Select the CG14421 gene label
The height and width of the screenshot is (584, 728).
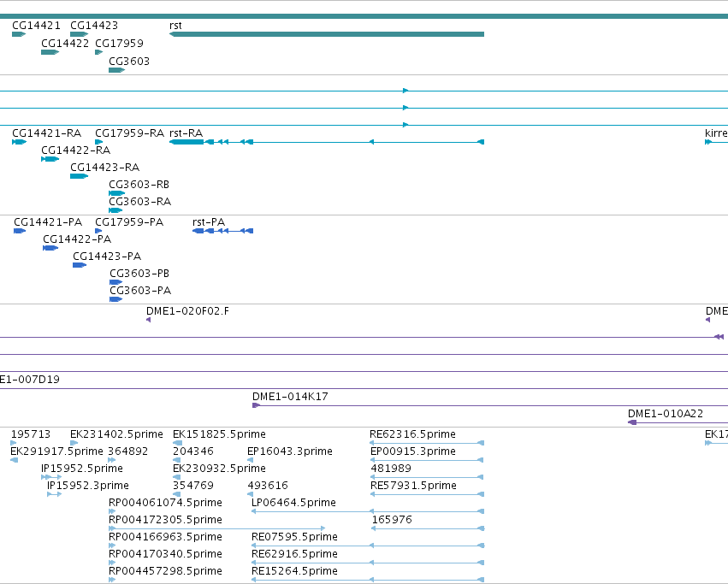pyautogui.click(x=36, y=26)
